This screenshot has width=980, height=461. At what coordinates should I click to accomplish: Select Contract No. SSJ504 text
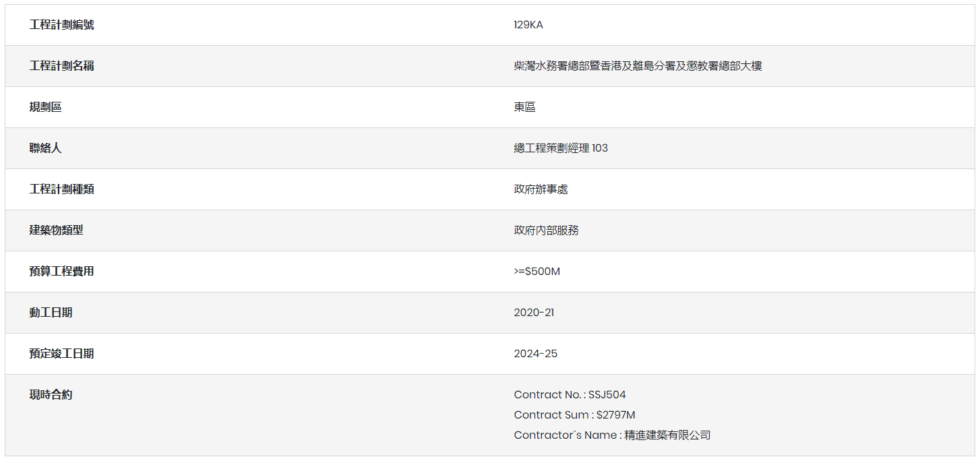coord(570,395)
